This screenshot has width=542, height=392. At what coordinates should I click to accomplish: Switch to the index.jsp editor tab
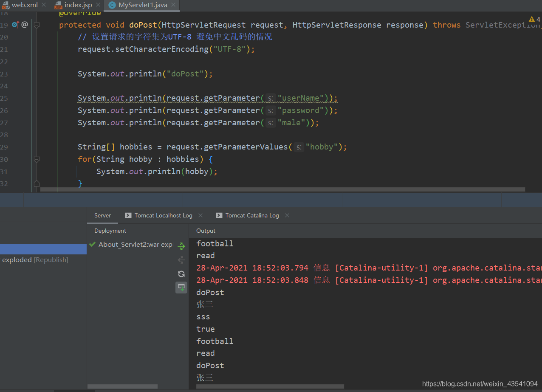pyautogui.click(x=77, y=5)
